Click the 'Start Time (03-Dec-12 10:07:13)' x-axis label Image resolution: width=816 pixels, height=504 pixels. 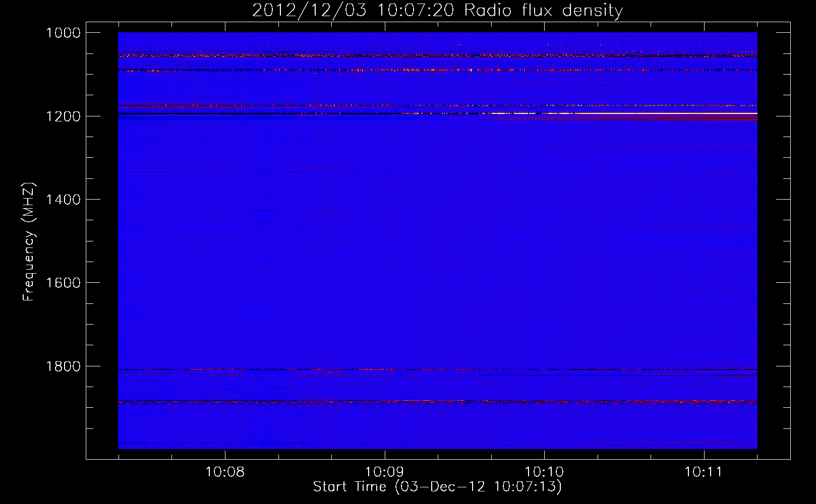click(437, 486)
